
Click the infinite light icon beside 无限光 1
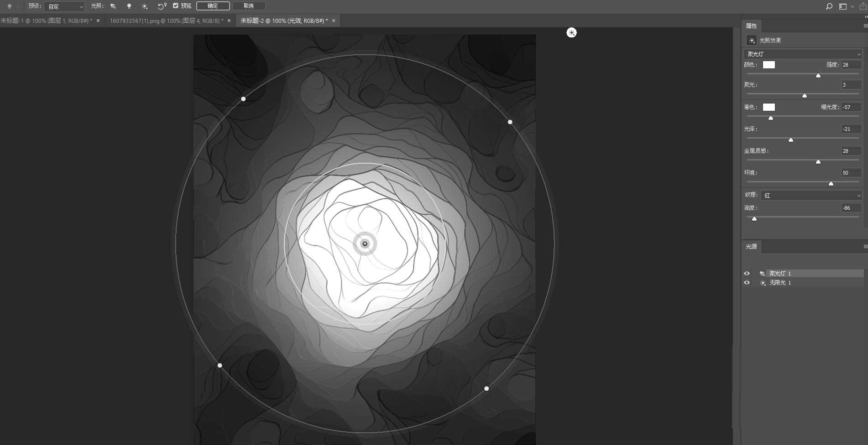click(x=763, y=283)
